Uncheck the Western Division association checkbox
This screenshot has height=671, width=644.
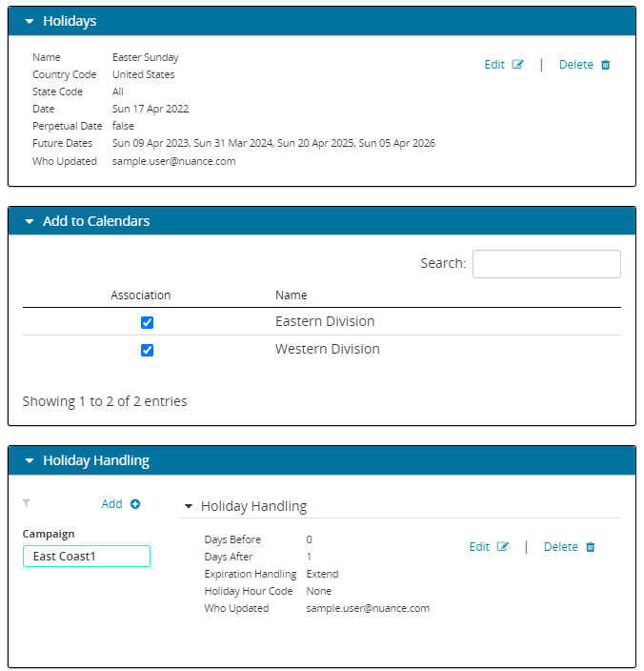click(147, 350)
